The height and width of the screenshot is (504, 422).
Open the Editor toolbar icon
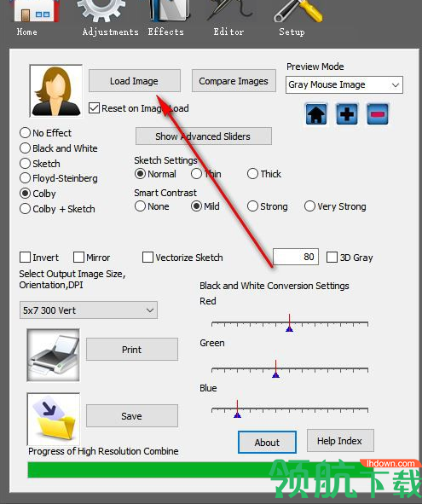coord(229,10)
